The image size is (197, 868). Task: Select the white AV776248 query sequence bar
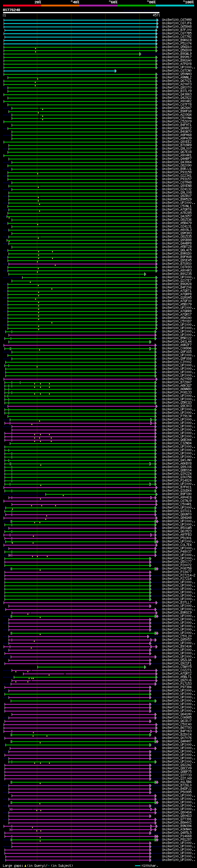point(81,12)
